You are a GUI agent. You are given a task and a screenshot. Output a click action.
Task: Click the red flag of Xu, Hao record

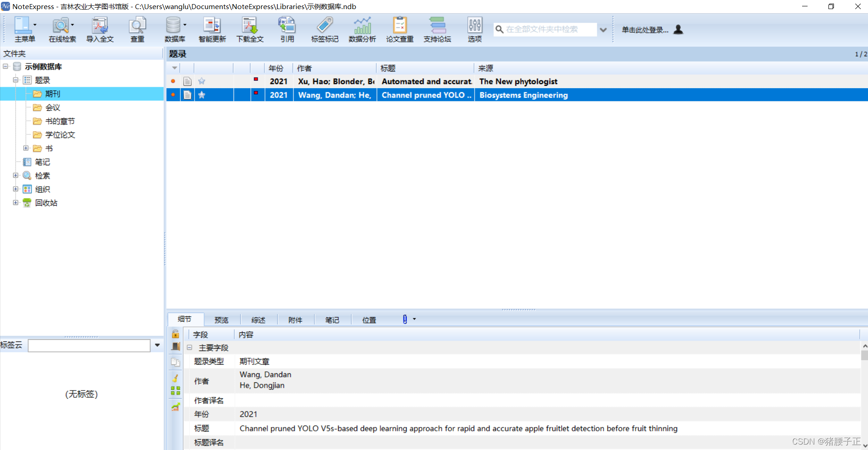click(256, 79)
